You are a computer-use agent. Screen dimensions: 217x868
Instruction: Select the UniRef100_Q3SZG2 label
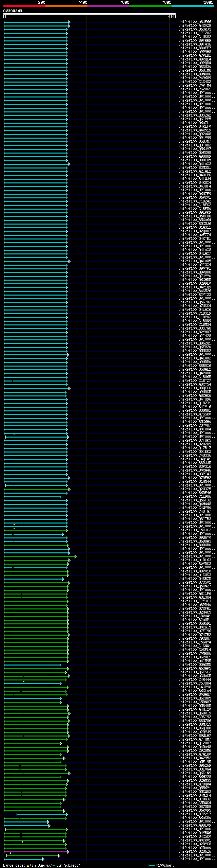[195, 115]
